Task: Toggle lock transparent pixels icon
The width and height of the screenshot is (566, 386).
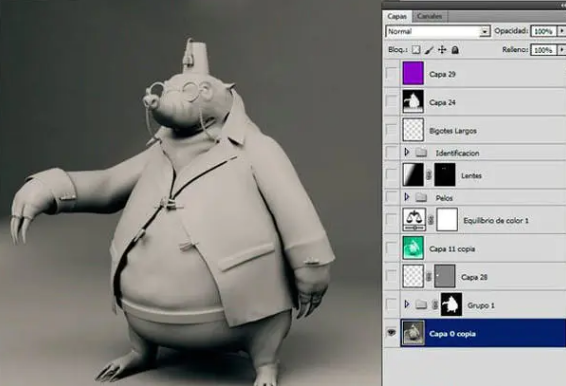Action: (x=416, y=50)
